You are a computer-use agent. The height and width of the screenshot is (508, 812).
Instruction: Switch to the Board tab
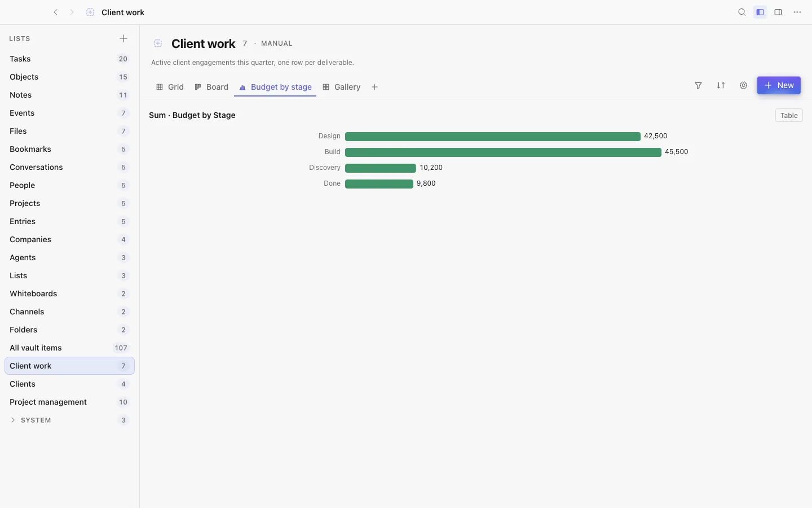coord(211,87)
